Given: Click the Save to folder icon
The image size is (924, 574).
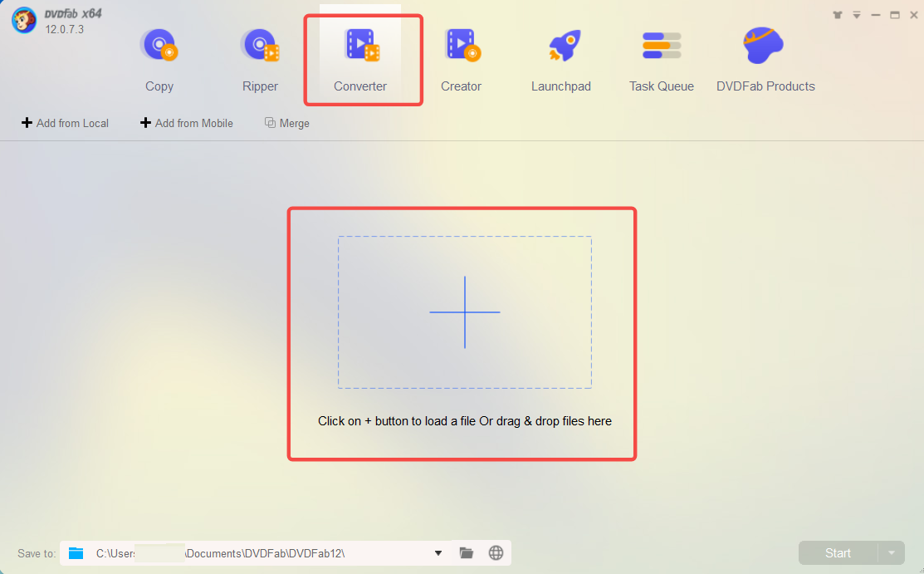Looking at the screenshot, I should [76, 552].
